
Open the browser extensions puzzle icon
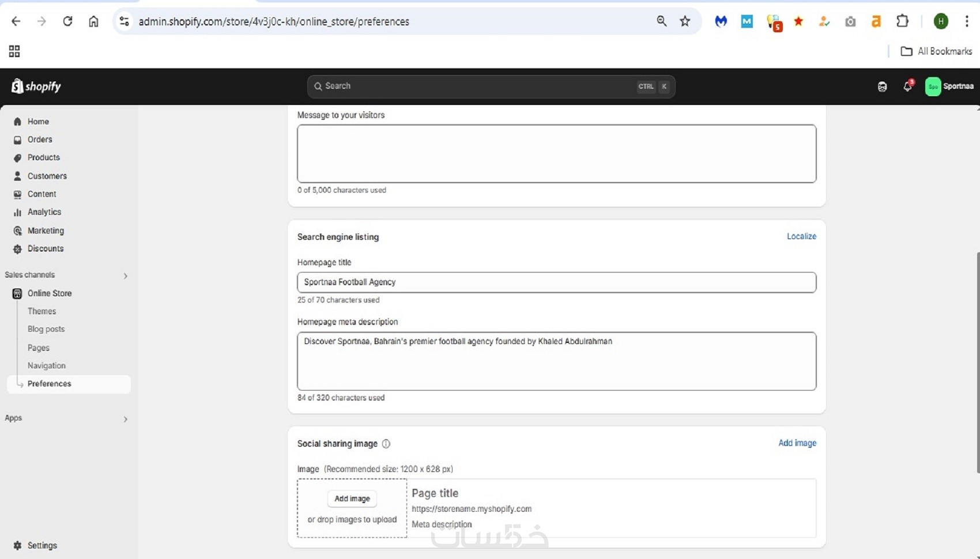pyautogui.click(x=902, y=21)
